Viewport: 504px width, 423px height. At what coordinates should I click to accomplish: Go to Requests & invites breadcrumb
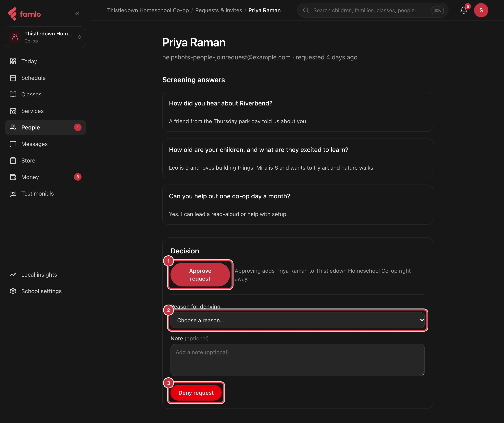[219, 10]
